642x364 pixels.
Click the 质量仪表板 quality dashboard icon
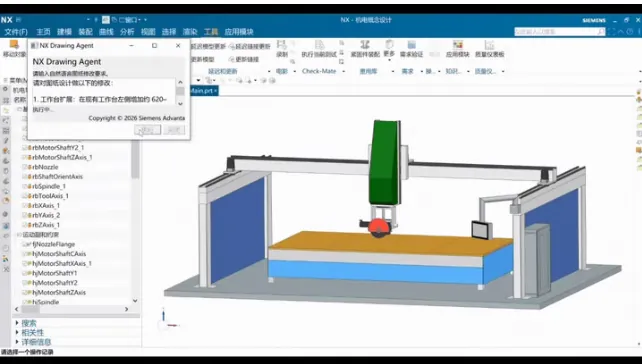[x=489, y=48]
